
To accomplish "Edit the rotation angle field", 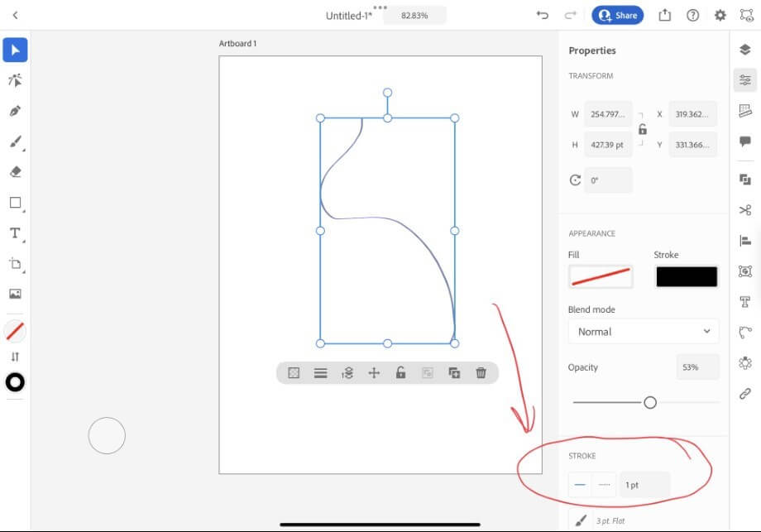I will pos(608,180).
